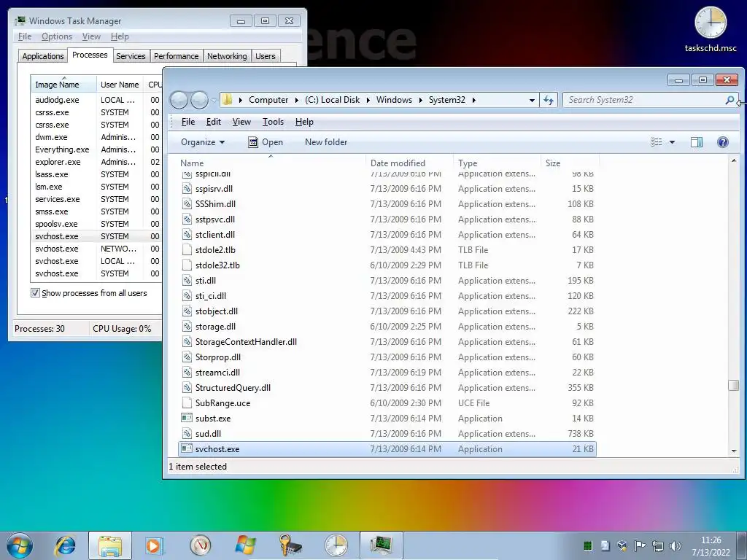Toggle the preview pane button
Screen dimensions: 747x560
(697, 142)
